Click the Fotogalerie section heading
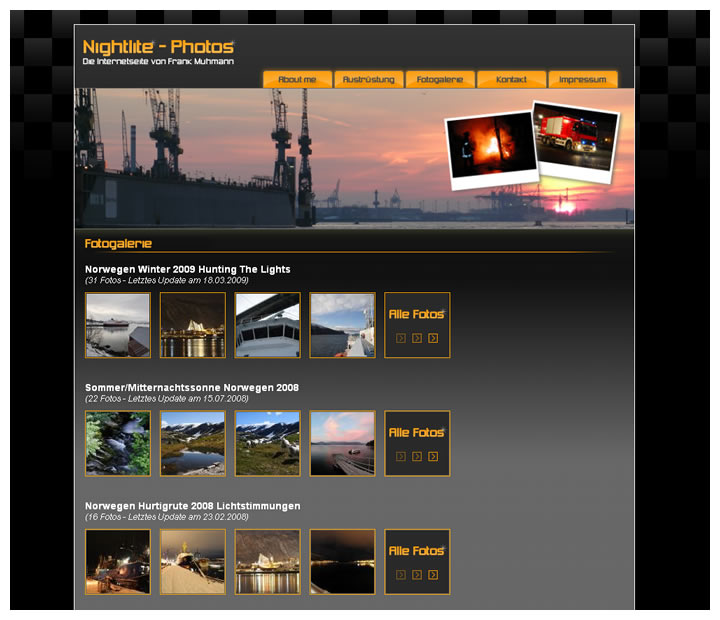The height and width of the screenshot is (620, 720). click(118, 243)
